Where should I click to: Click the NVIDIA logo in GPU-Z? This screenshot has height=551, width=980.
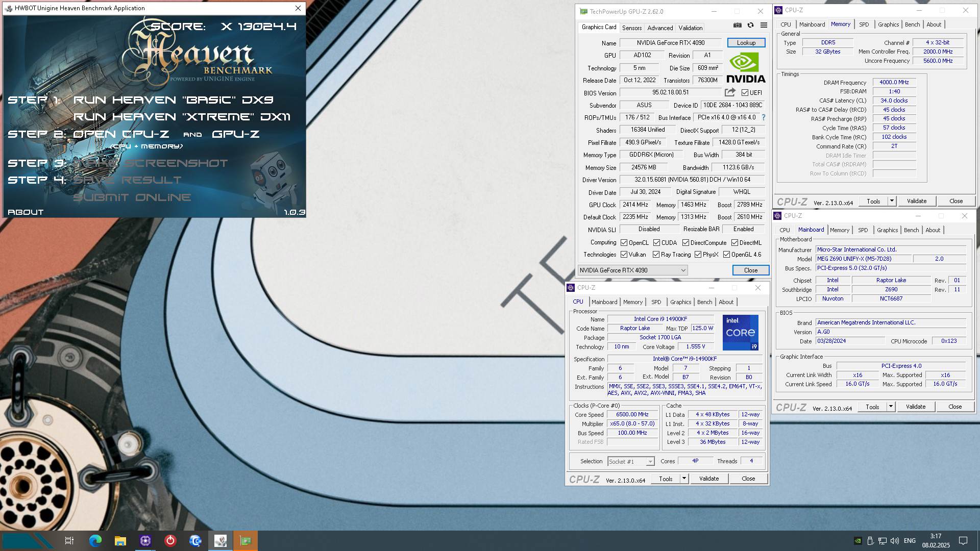pos(746,68)
